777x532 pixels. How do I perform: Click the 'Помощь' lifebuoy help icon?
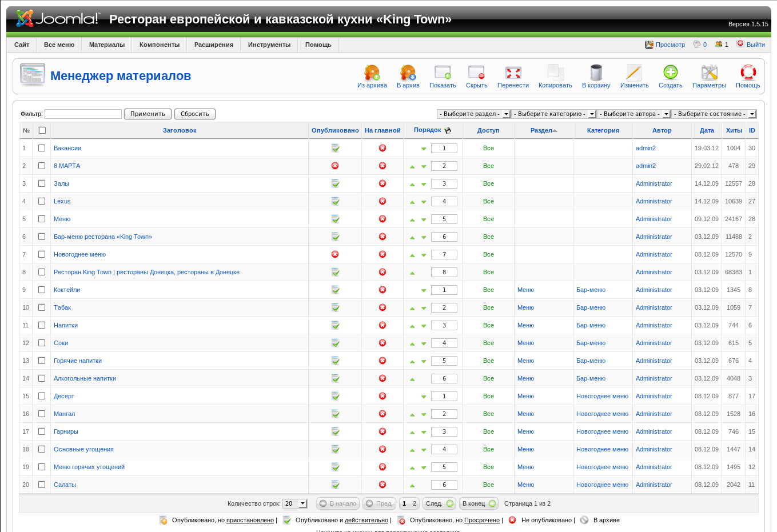pyautogui.click(x=748, y=73)
